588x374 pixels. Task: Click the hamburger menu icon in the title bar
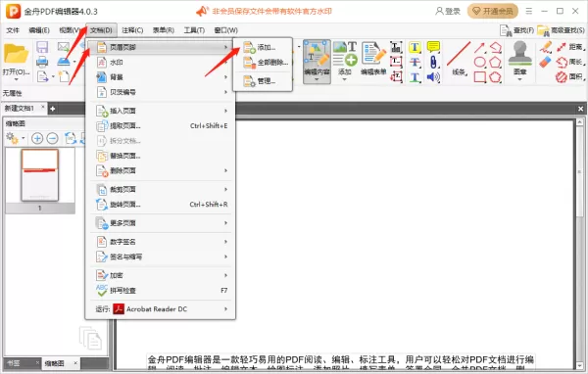click(529, 11)
